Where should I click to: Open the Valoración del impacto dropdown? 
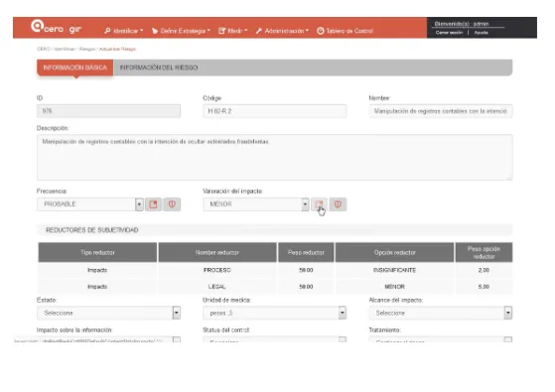[x=256, y=204]
